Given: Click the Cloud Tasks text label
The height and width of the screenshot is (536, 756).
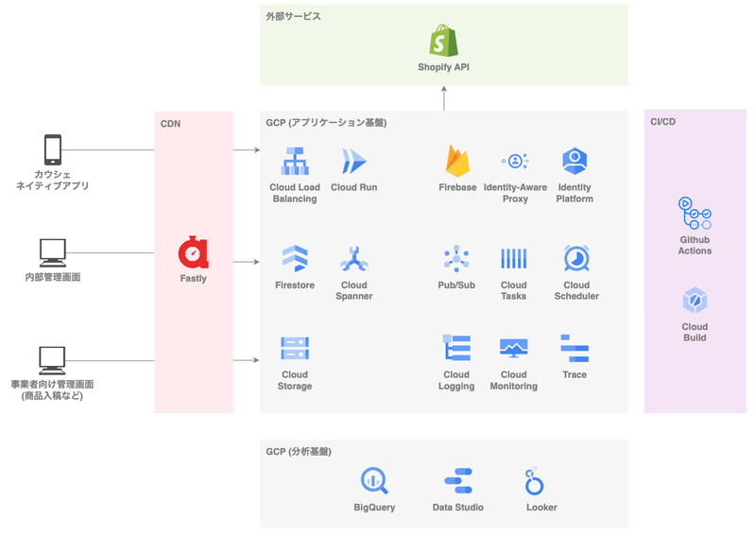Looking at the screenshot, I should (513, 290).
